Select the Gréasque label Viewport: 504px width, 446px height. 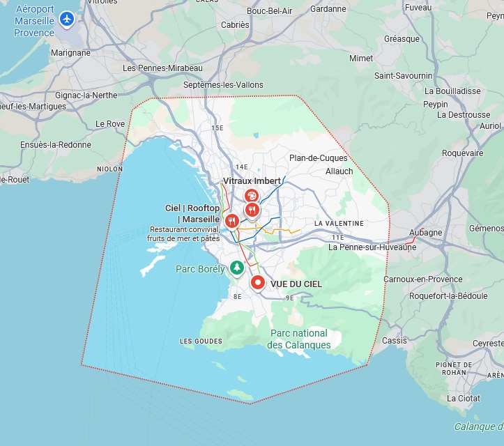[402, 39]
